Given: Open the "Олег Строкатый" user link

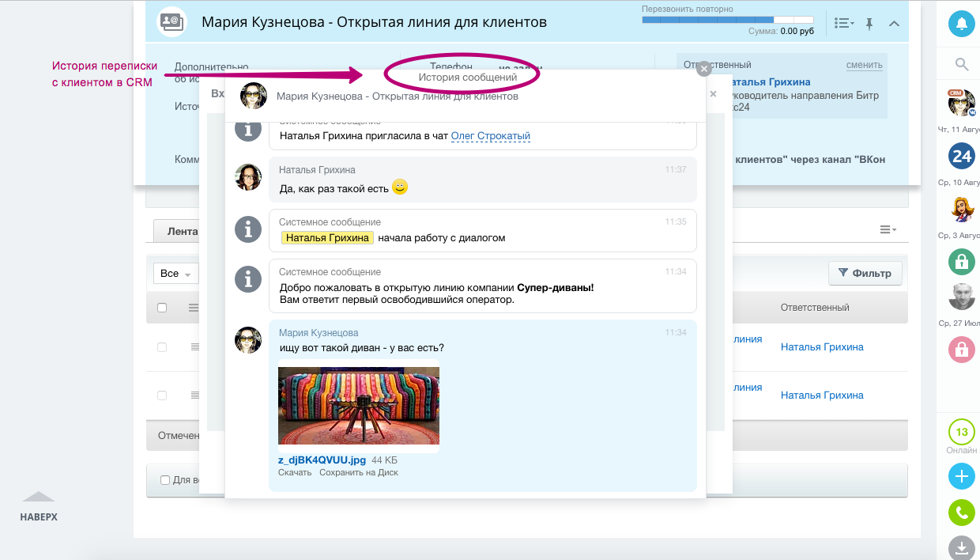Looking at the screenshot, I should pos(490,136).
